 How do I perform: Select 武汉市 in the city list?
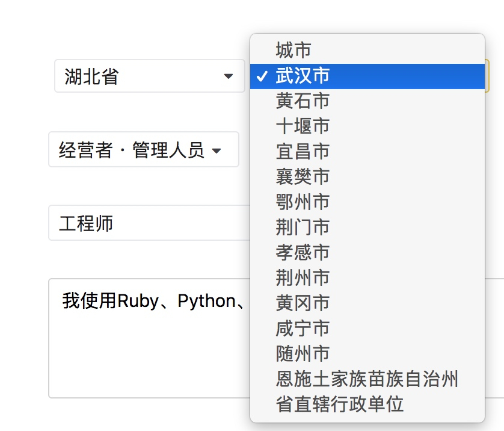click(367, 76)
